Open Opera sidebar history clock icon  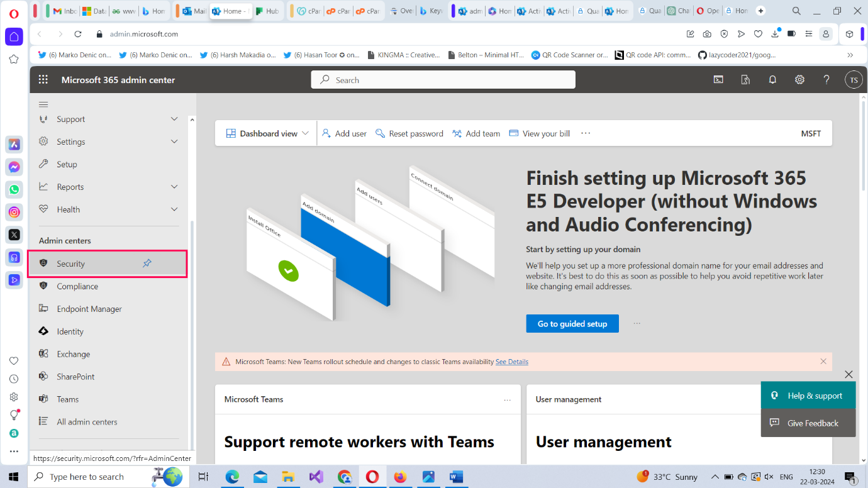[14, 379]
